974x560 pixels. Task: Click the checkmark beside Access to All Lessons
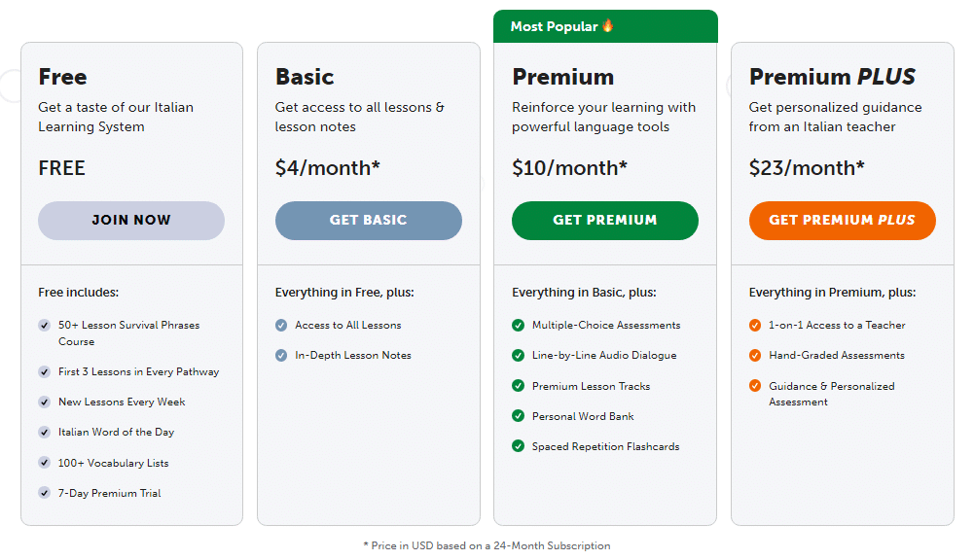tap(281, 326)
